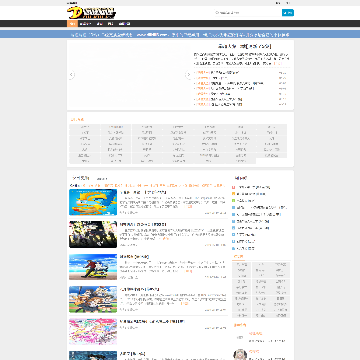
Task: Click the red number-one badge in the ranking list
Action: (x=233, y=187)
